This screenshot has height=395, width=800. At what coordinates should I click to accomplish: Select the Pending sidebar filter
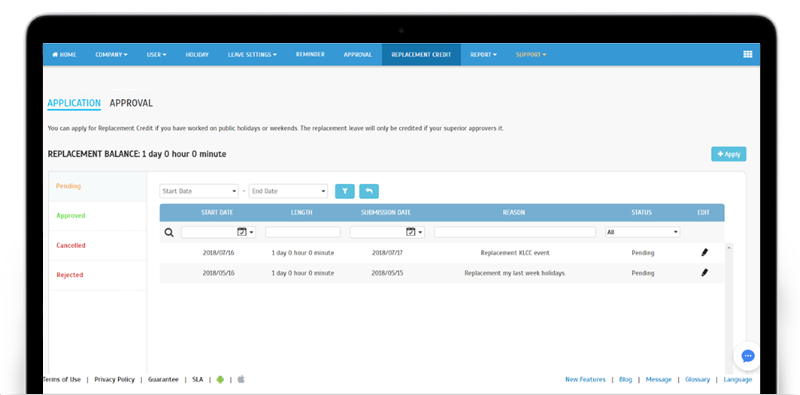(97, 186)
